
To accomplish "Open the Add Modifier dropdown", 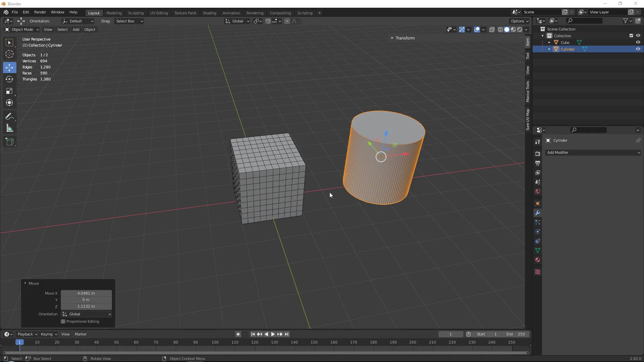I will (x=593, y=153).
